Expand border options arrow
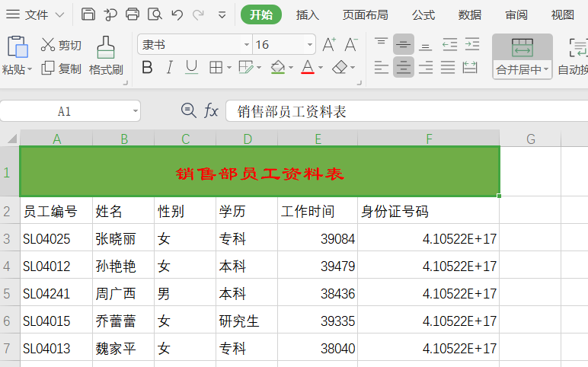This screenshot has height=367, width=588. coord(228,68)
